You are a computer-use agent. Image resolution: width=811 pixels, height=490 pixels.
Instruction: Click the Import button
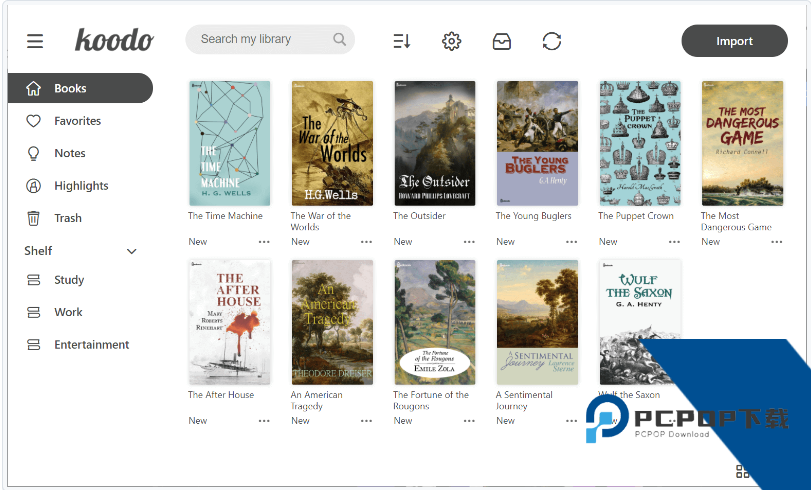734,41
